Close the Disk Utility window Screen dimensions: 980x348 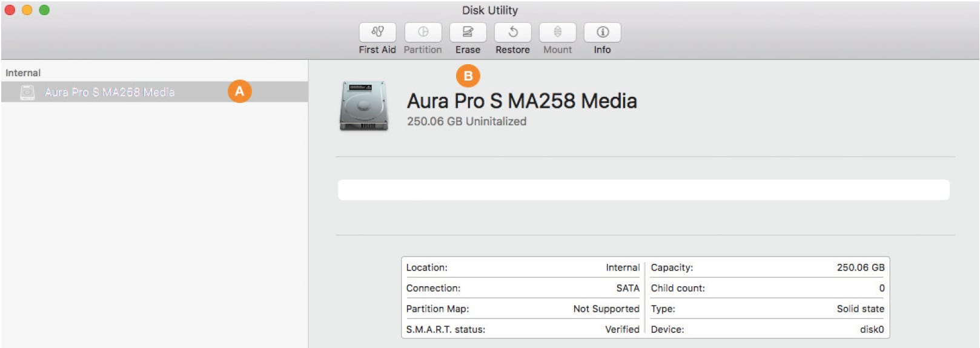pyautogui.click(x=10, y=10)
